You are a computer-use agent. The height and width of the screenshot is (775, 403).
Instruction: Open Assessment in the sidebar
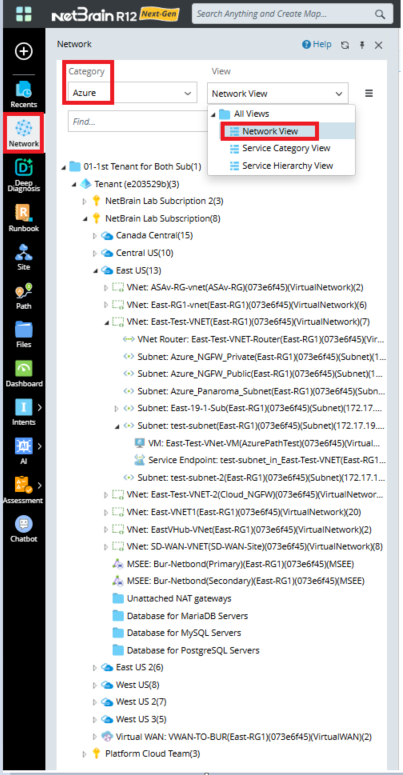(x=23, y=489)
